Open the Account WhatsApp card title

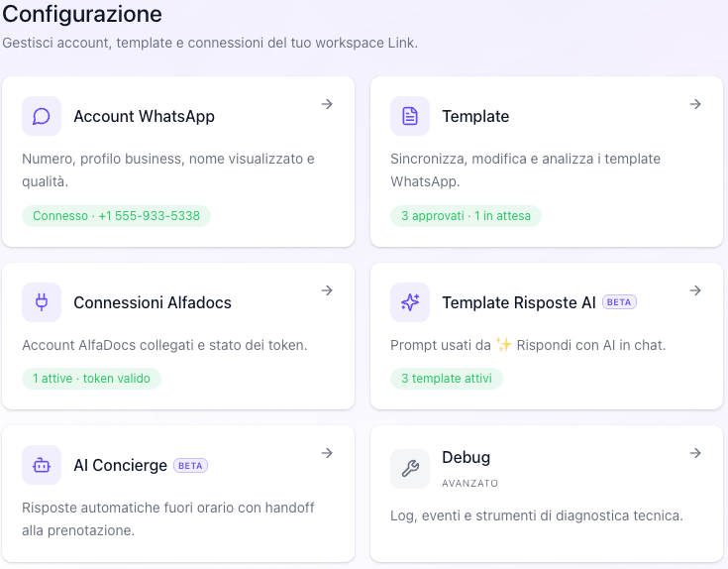pos(144,116)
